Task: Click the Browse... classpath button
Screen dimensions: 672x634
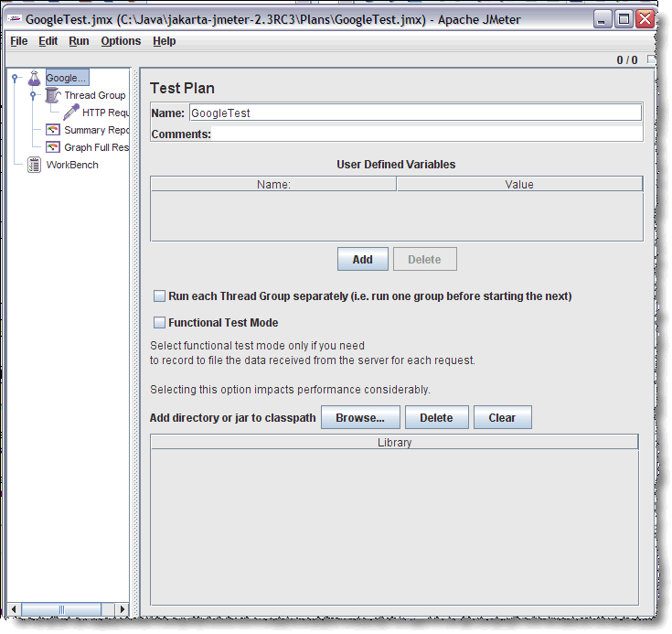Action: pos(360,418)
